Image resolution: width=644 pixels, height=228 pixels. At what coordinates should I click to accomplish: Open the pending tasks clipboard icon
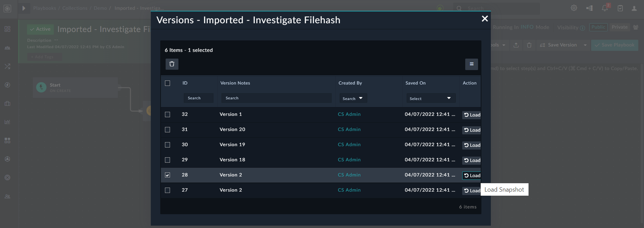pyautogui.click(x=620, y=8)
